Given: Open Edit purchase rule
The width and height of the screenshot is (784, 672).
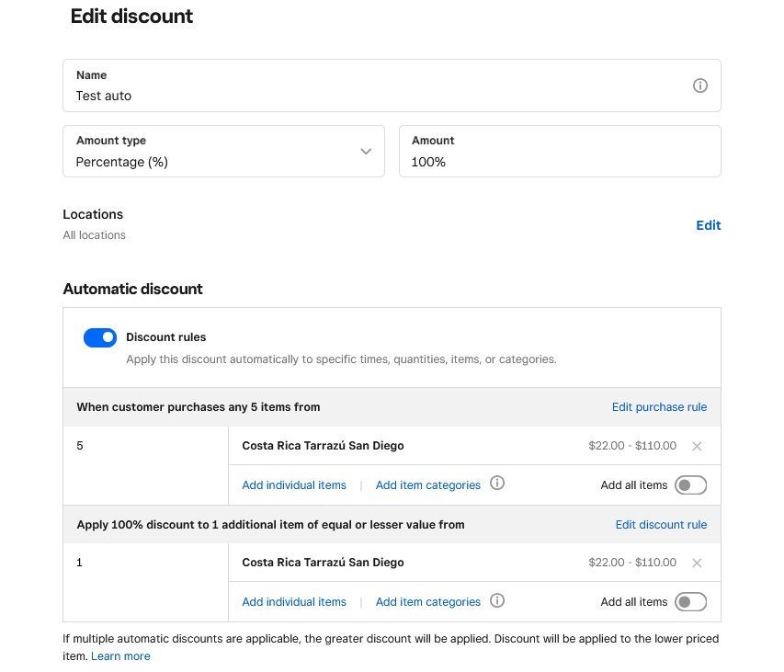Looking at the screenshot, I should [659, 407].
